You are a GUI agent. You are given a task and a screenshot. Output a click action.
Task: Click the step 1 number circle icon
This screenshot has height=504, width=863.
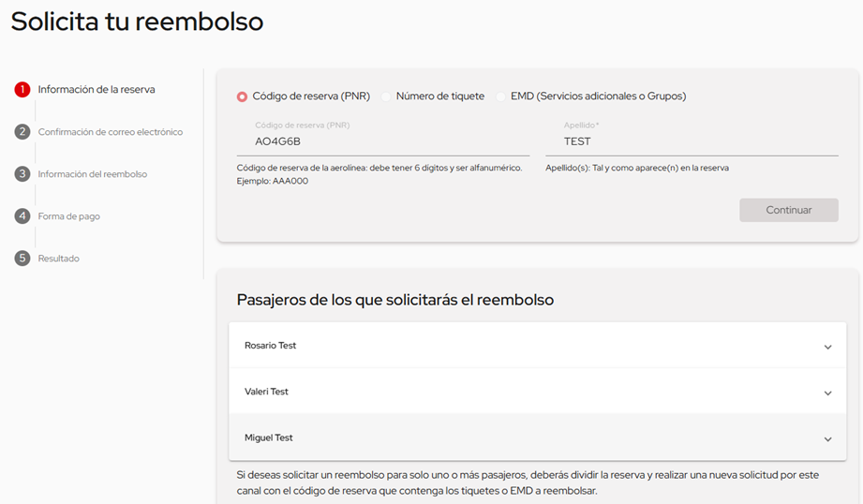22,90
